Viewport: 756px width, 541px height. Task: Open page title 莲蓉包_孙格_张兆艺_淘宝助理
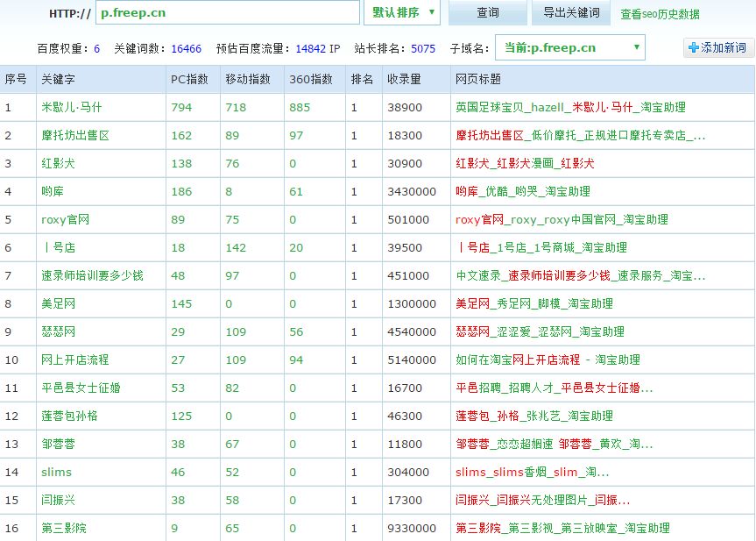tap(534, 416)
